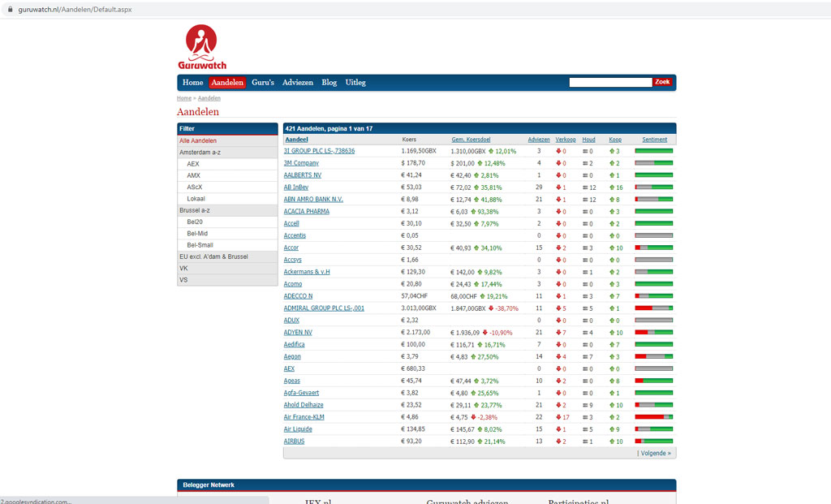Sort by the Verkoop column
This screenshot has height=504, width=831.
pos(566,140)
